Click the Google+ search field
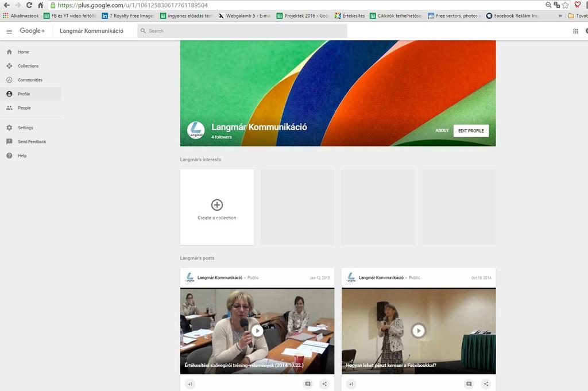 pos(242,31)
